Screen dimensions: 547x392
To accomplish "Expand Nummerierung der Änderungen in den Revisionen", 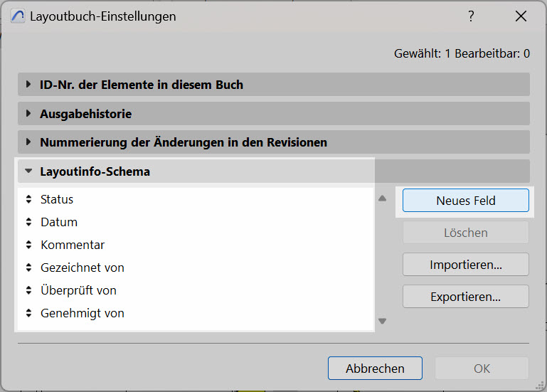I will pos(274,142).
